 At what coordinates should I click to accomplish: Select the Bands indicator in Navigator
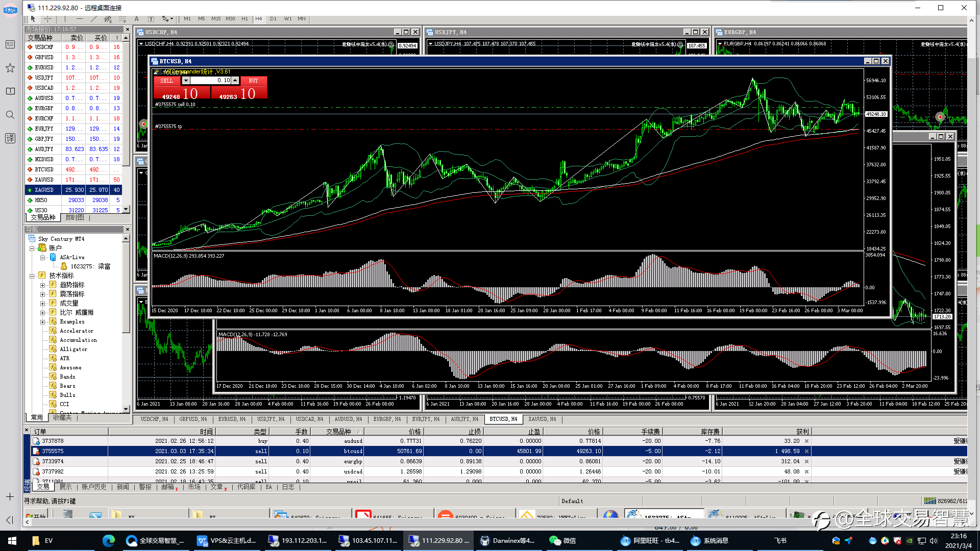pyautogui.click(x=67, y=377)
